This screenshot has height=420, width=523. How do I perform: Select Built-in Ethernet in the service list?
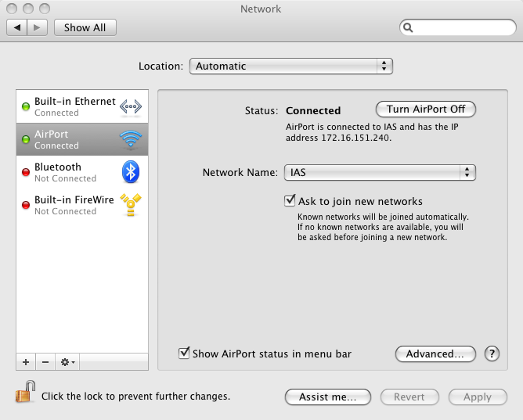(x=74, y=107)
